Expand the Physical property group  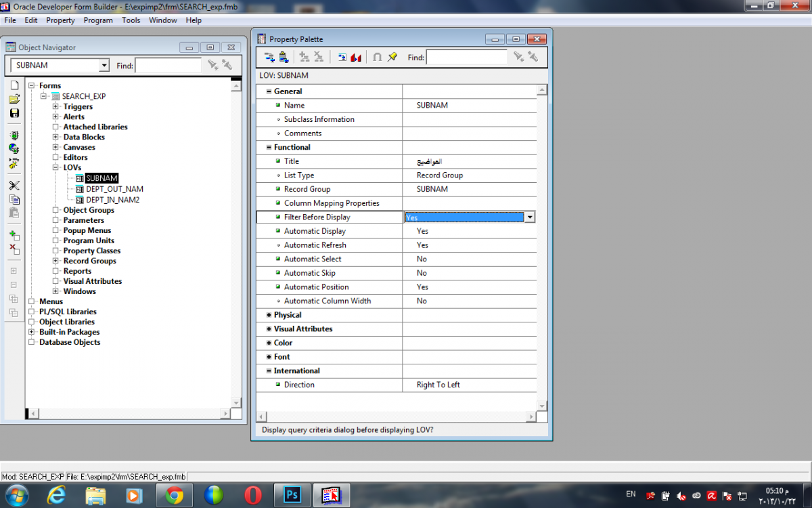pos(269,315)
